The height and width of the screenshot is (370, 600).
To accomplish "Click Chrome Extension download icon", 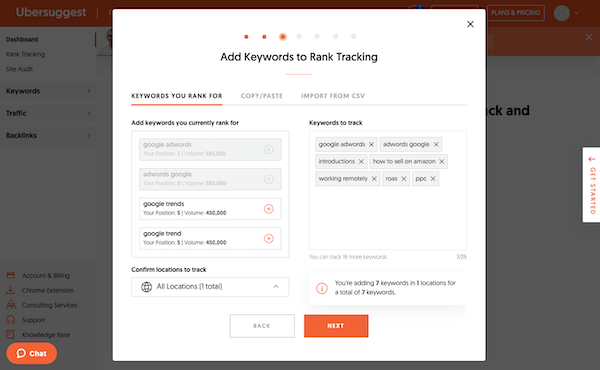I will 11,290.
